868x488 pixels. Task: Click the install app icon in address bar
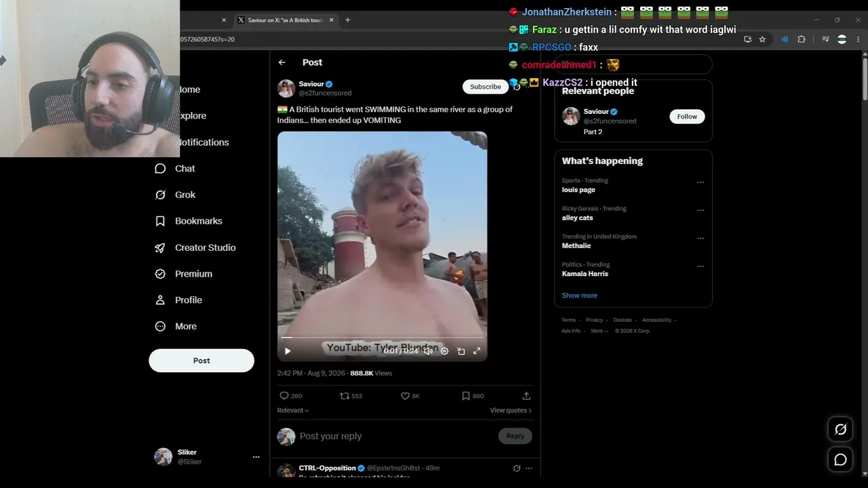(747, 39)
